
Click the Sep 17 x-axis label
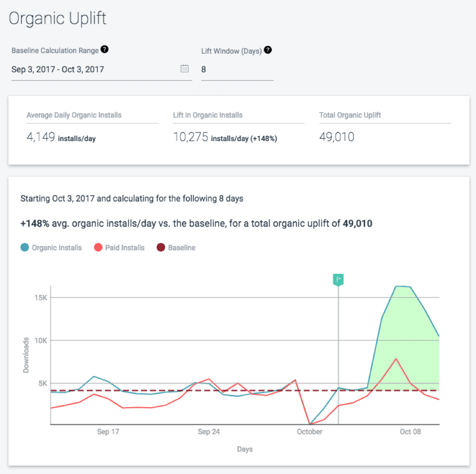(108, 432)
